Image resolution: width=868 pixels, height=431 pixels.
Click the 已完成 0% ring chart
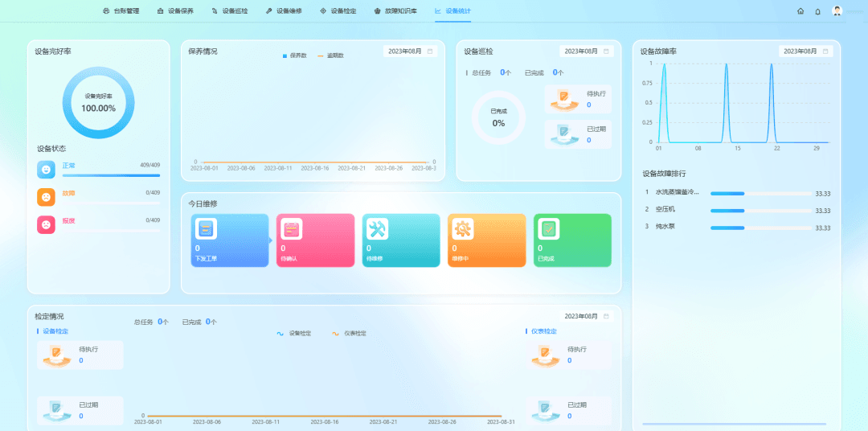click(x=499, y=117)
